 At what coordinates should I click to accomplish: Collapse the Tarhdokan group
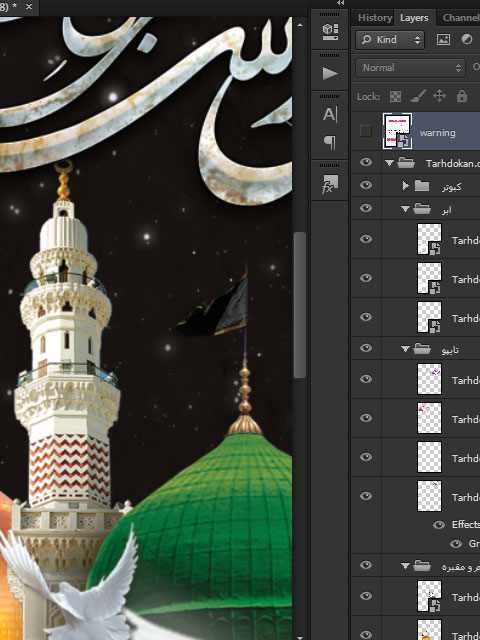coord(389,163)
